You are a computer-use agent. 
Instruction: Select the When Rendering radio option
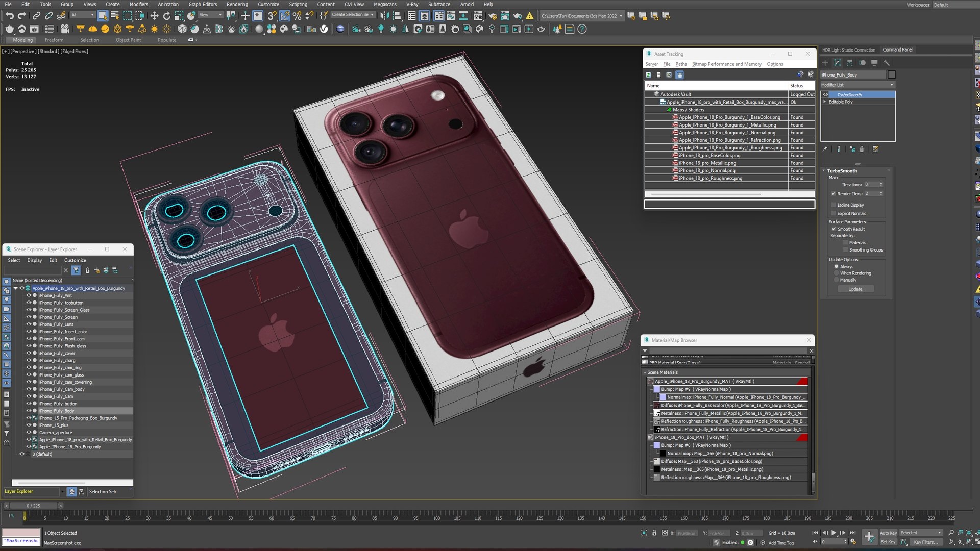coord(836,273)
